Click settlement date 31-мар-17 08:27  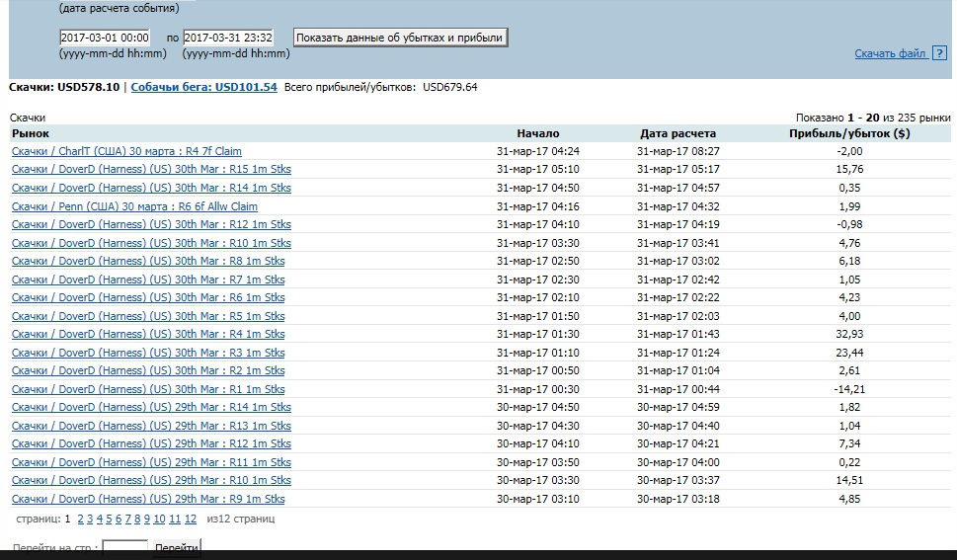678,151
